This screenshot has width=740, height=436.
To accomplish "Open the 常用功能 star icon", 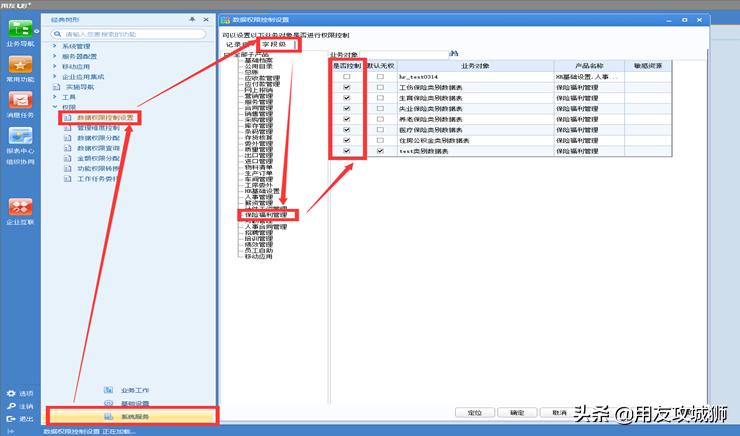I will click(x=20, y=65).
